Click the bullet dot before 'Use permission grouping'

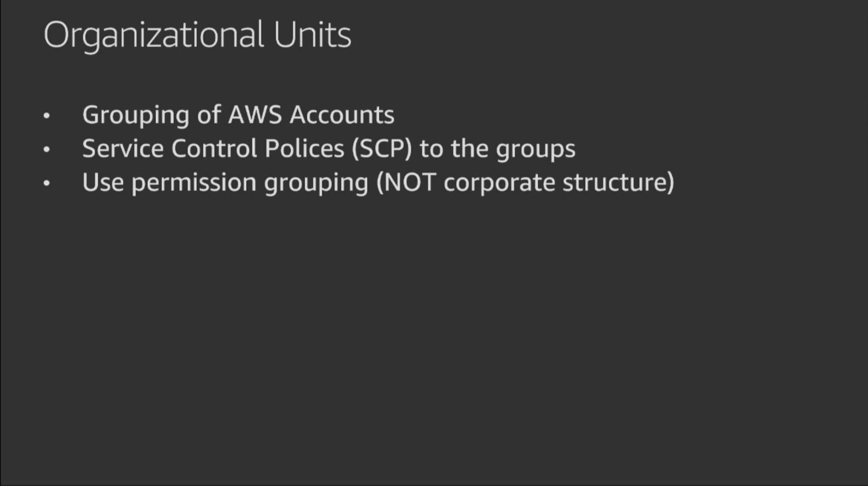point(47,183)
